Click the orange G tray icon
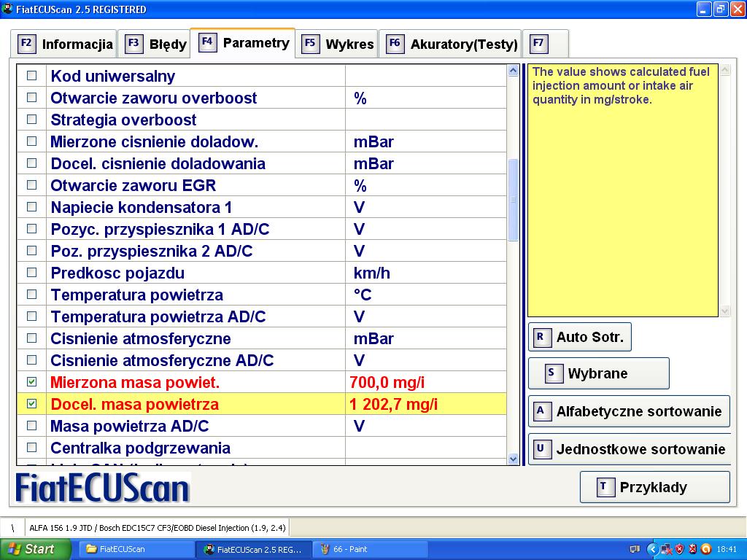The image size is (747, 560). [x=706, y=549]
